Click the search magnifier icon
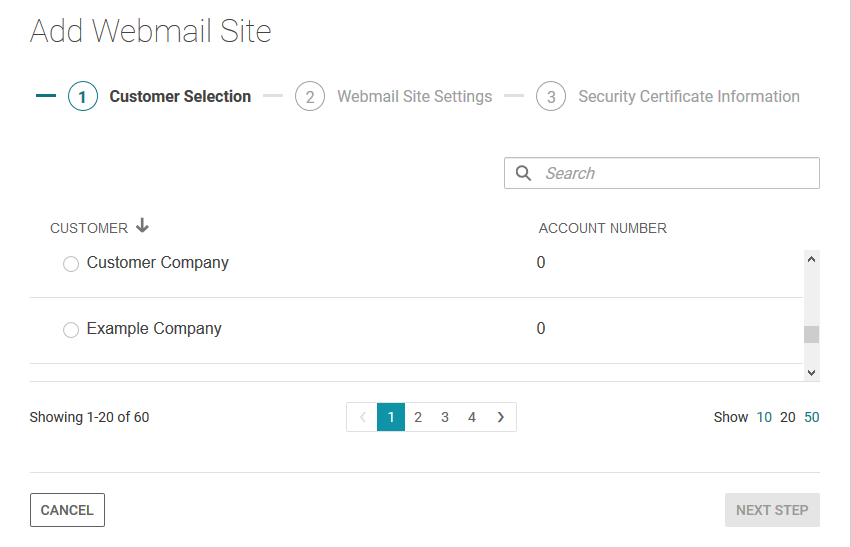Screen dimensions: 851x547 pyautogui.click(x=523, y=173)
